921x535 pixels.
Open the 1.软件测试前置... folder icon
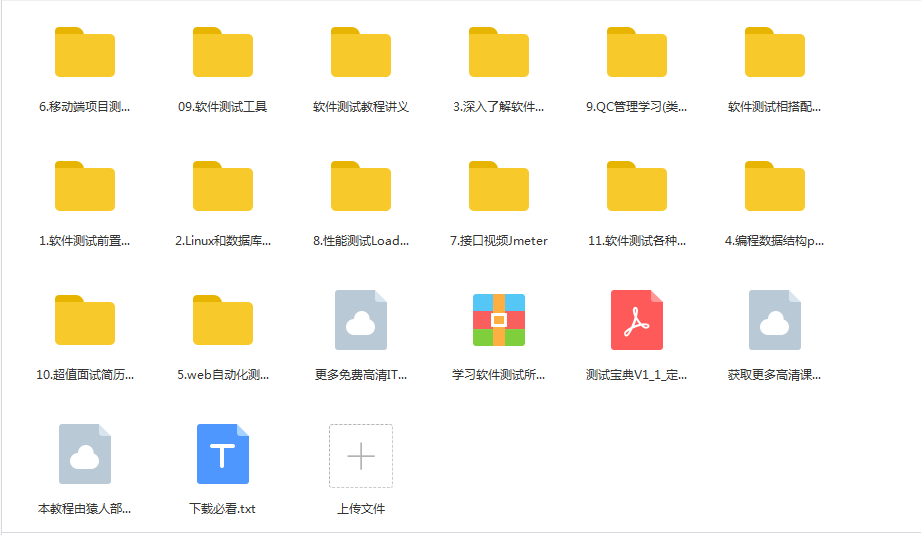[x=85, y=186]
